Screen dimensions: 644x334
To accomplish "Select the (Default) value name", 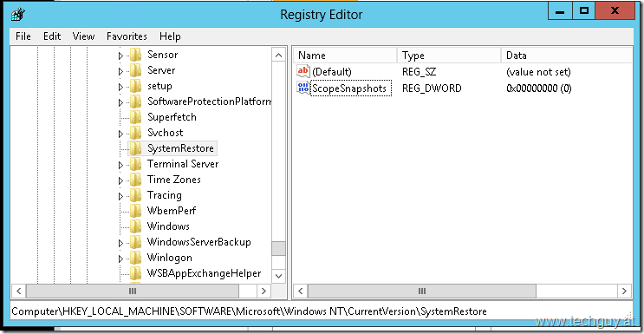I will [x=332, y=72].
